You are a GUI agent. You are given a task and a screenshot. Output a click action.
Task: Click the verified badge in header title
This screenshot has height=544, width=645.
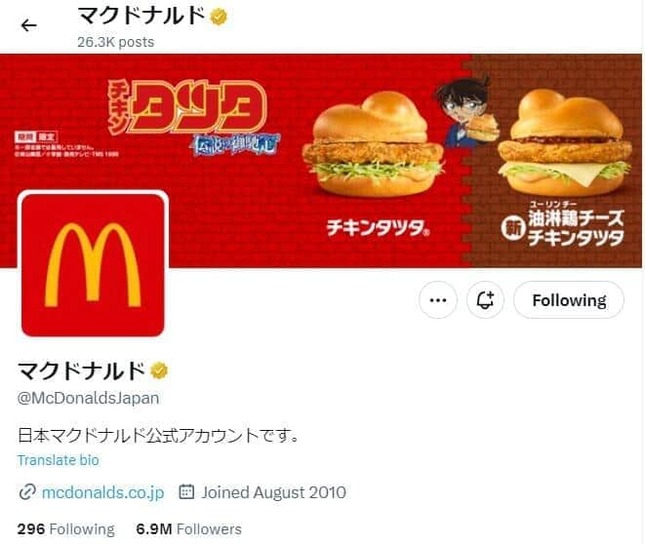(219, 17)
